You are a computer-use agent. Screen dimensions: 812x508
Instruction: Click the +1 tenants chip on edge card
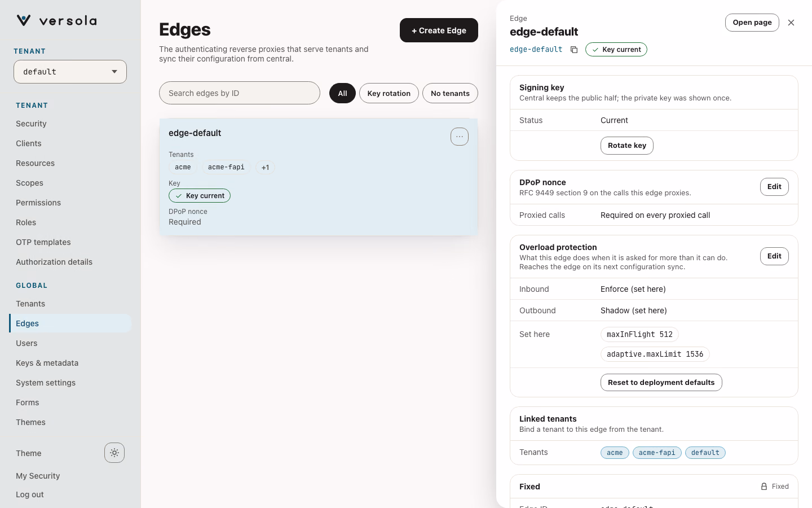[x=265, y=168]
